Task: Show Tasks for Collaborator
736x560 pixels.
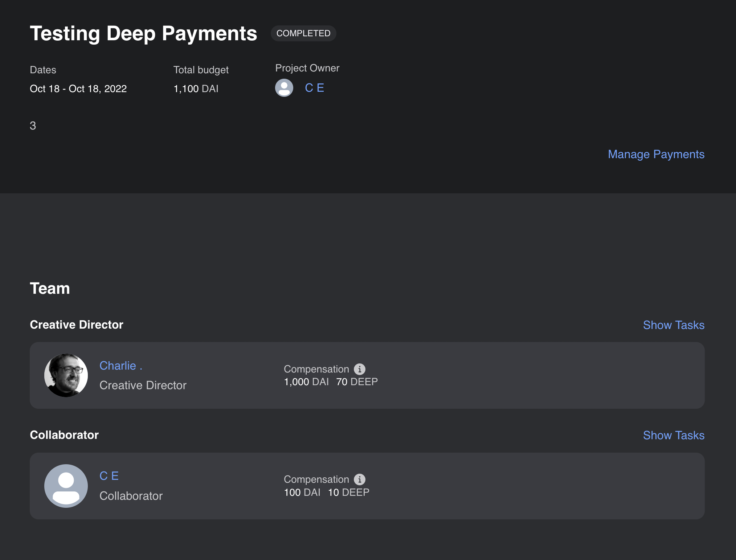Action: 674,435
